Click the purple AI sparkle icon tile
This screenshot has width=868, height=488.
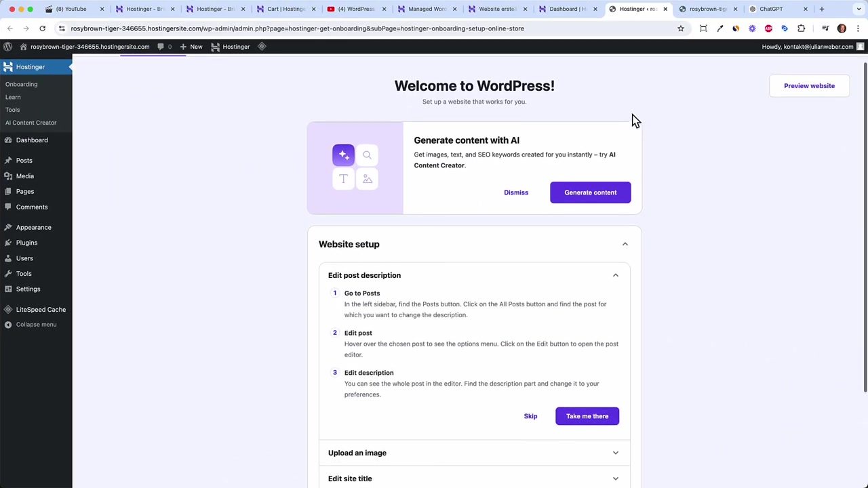pos(343,155)
